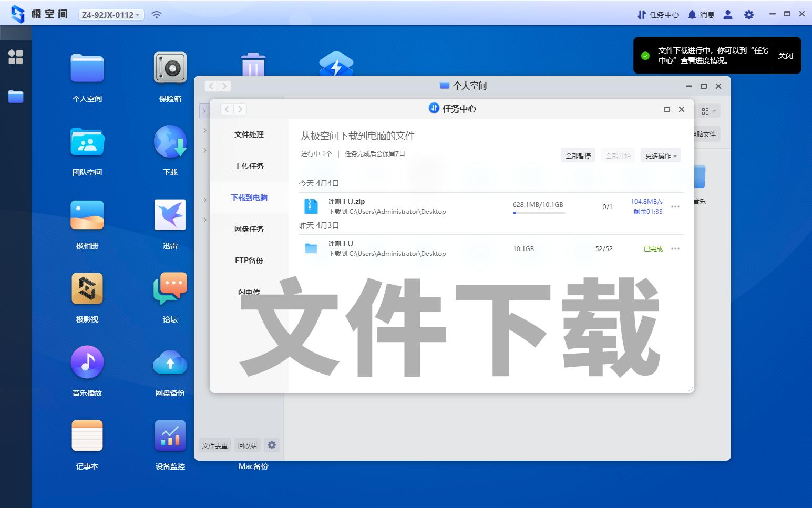Open 迅雷 from the desktop

tap(169, 215)
